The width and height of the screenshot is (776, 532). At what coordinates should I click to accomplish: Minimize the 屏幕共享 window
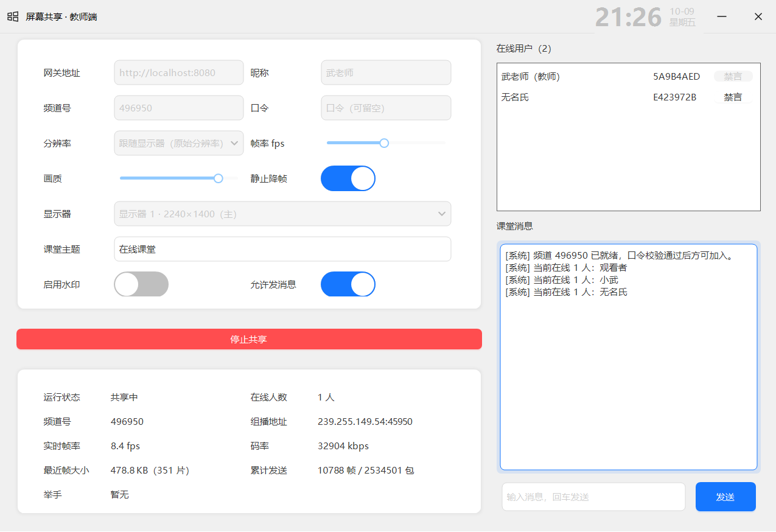[722, 16]
